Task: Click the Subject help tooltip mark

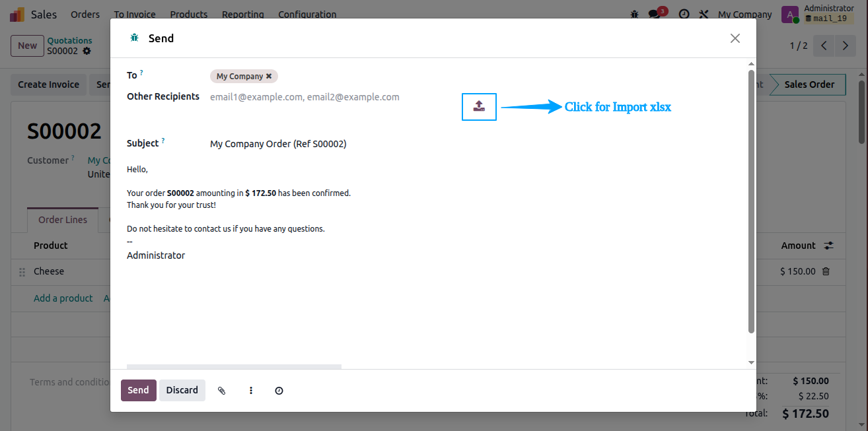Action: click(x=163, y=141)
